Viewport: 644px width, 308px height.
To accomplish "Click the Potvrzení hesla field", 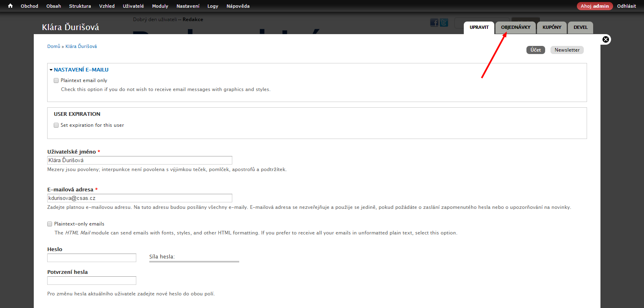I will (92, 281).
